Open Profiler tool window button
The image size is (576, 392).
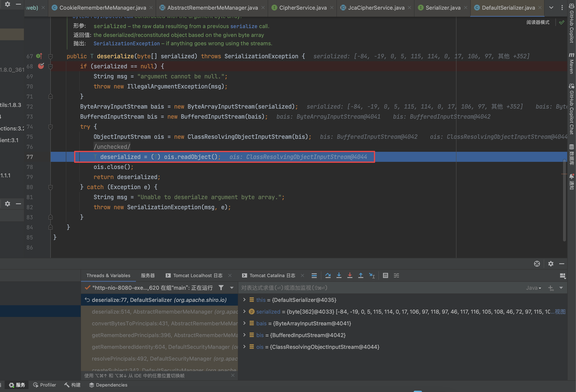coord(45,385)
